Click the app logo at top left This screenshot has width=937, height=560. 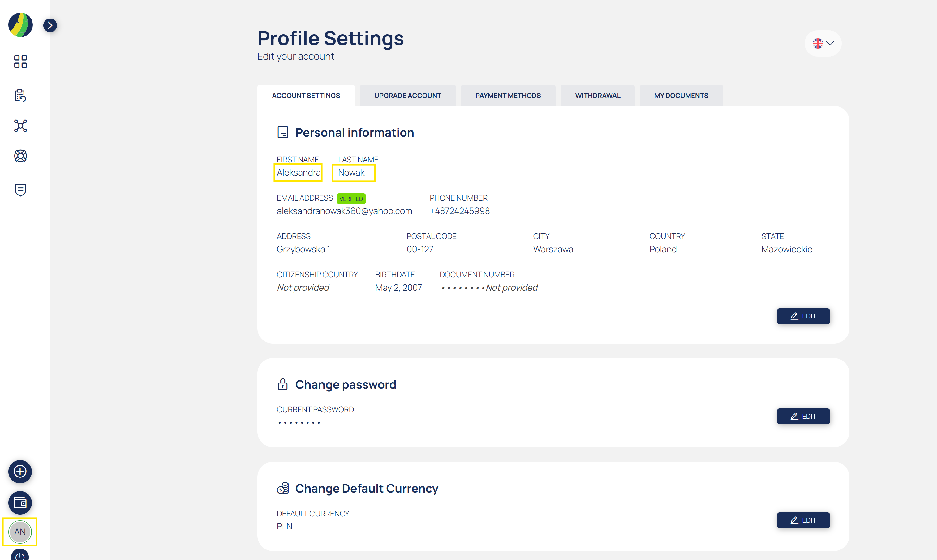(x=20, y=25)
